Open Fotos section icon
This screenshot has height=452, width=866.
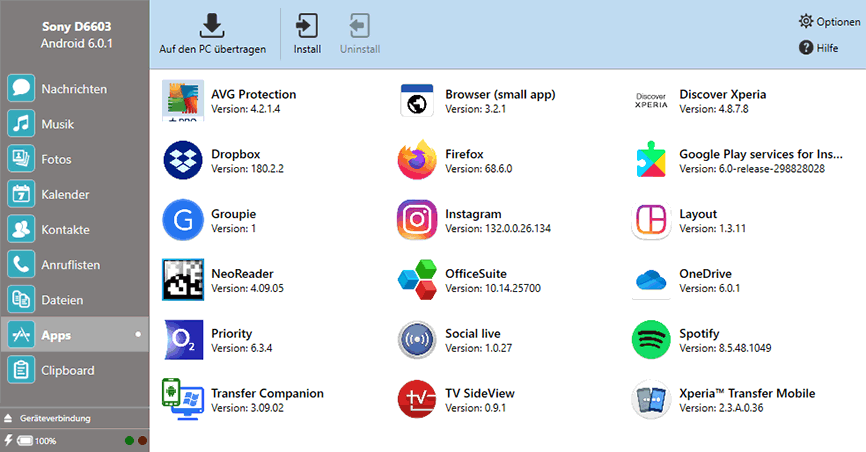pos(21,159)
